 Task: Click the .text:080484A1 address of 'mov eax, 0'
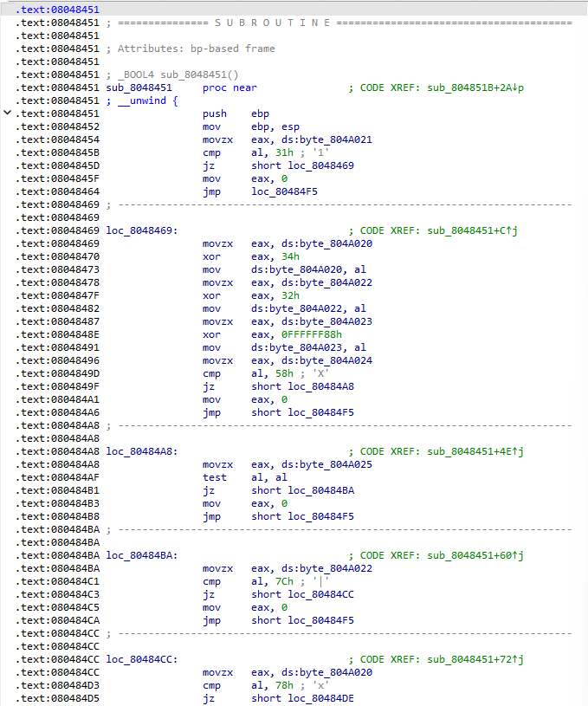(58, 400)
